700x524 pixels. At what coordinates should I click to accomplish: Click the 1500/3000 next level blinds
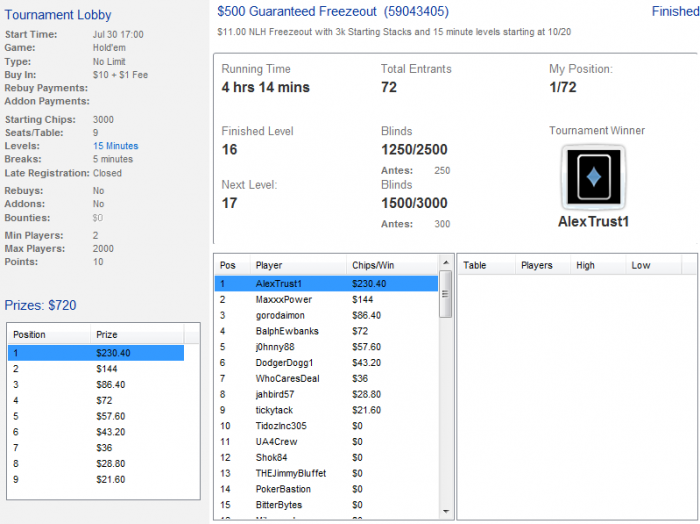coord(414,203)
